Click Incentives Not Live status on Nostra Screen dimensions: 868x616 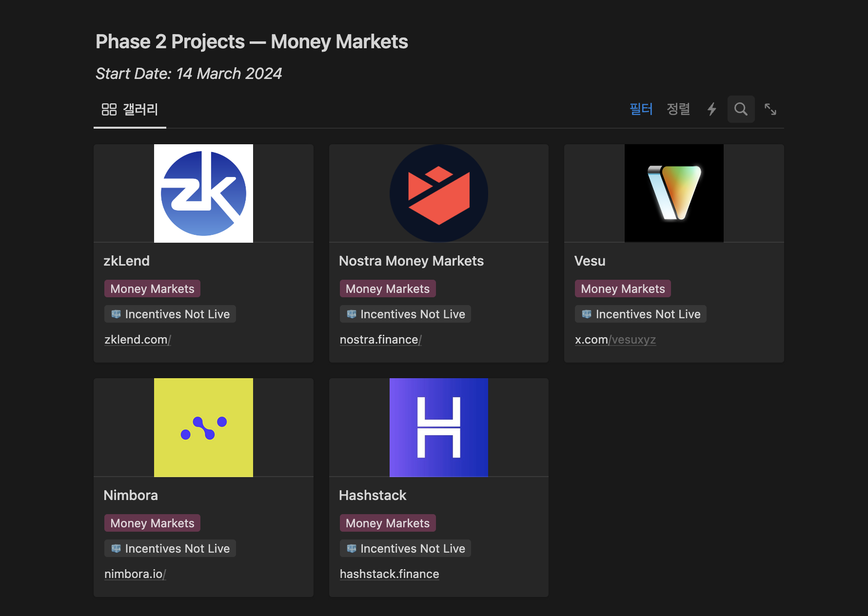click(405, 314)
